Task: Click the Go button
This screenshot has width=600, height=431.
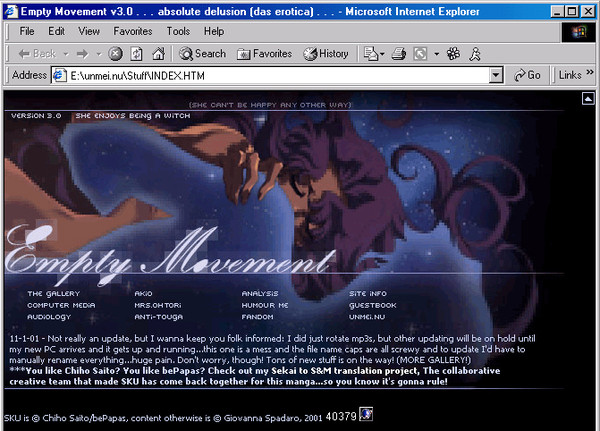Action: [x=527, y=75]
